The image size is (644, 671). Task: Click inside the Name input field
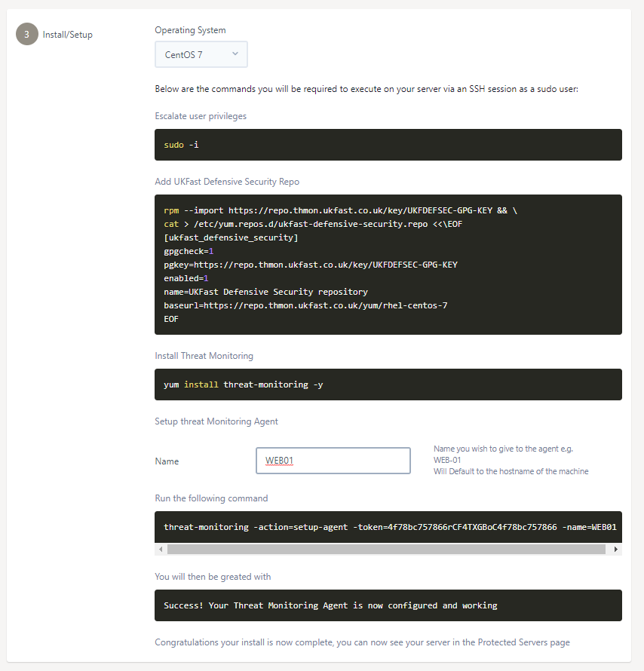(333, 461)
